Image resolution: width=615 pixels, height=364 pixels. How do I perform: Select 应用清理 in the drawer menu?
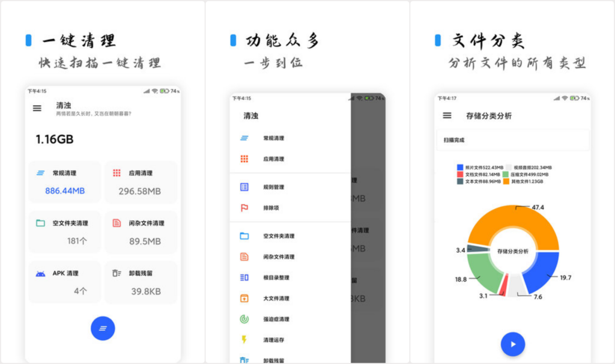click(x=273, y=159)
